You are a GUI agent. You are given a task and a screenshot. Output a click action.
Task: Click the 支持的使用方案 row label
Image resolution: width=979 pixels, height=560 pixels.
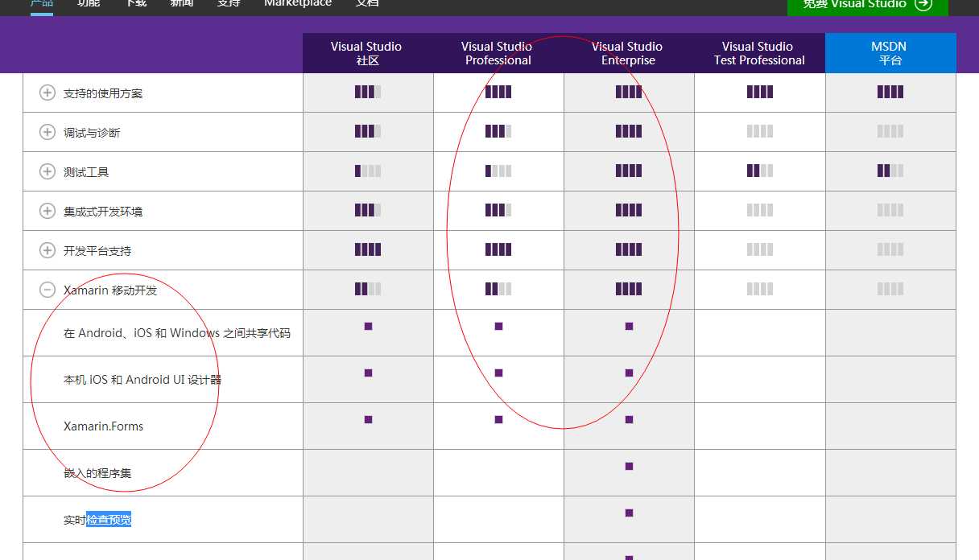tap(103, 93)
